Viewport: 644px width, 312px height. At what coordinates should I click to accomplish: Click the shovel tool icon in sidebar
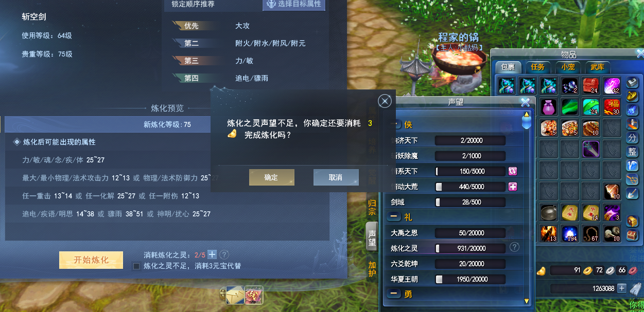tap(633, 193)
